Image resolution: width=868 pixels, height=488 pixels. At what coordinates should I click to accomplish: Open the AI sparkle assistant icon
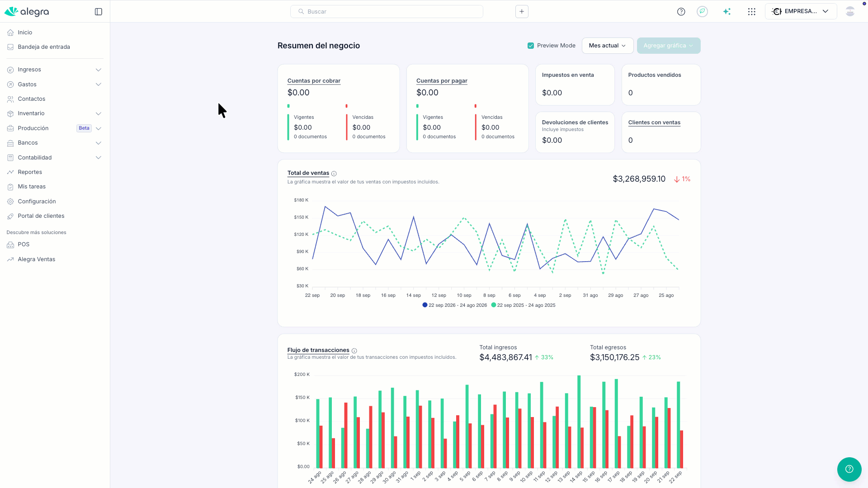(727, 12)
